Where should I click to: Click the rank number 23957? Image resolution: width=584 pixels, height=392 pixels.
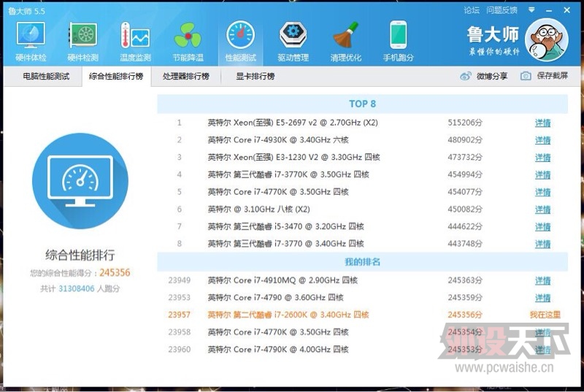click(x=179, y=315)
